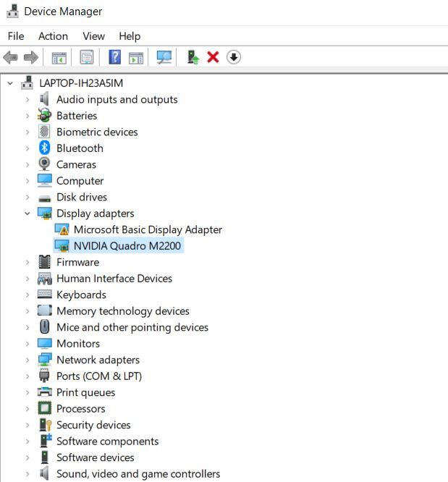Click the Bluetooth category icon
448x482 pixels.
(x=45, y=148)
